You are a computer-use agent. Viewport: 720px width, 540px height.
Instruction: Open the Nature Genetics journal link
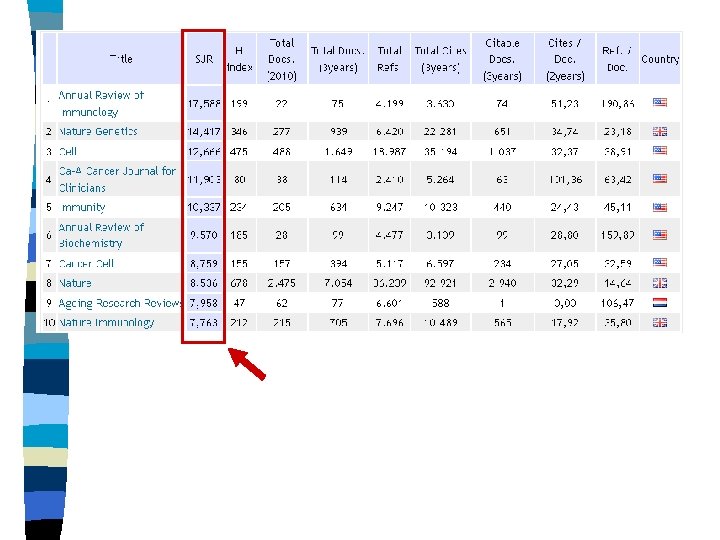(98, 131)
